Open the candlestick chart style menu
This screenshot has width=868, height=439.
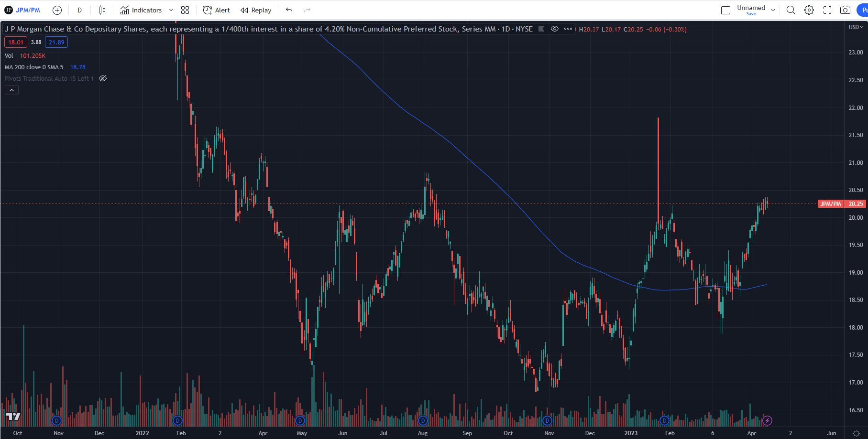point(102,10)
